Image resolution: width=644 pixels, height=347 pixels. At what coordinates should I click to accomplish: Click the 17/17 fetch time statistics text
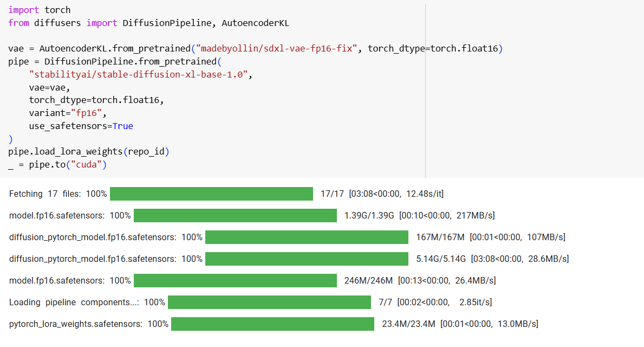pyautogui.click(x=382, y=194)
